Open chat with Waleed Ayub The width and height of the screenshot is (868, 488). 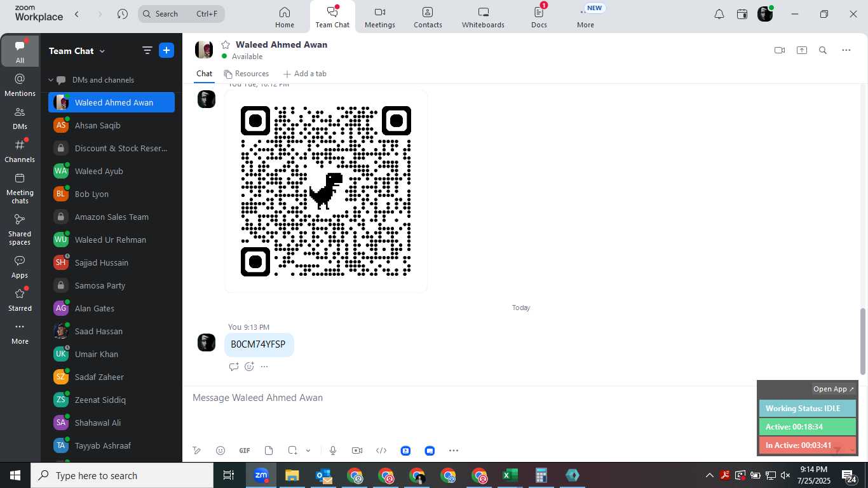(111, 171)
